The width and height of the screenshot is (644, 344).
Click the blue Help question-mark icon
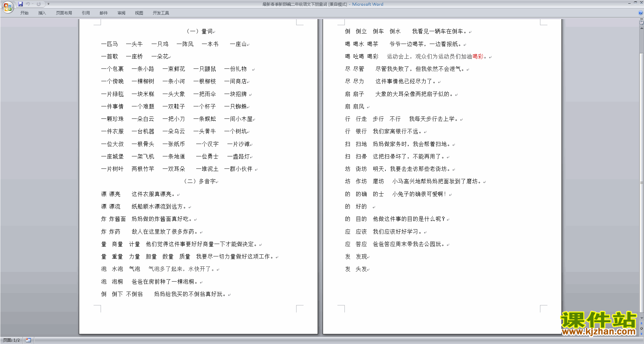click(x=640, y=13)
